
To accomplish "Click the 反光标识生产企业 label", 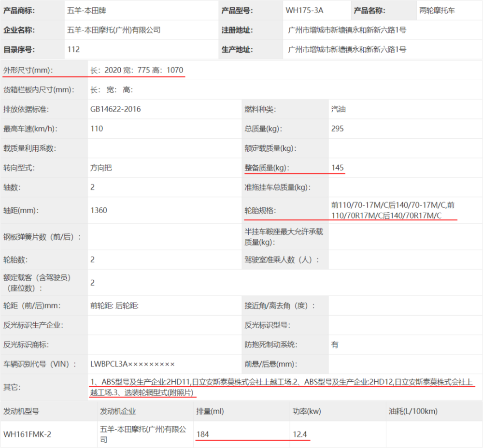I will click(33, 325).
